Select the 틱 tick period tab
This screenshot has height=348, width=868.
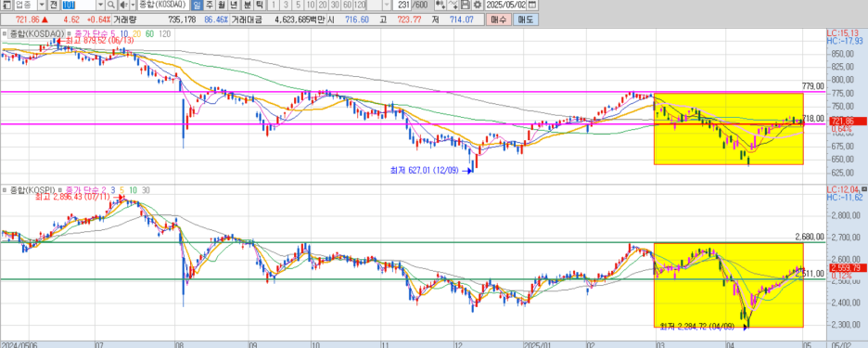(x=260, y=5)
